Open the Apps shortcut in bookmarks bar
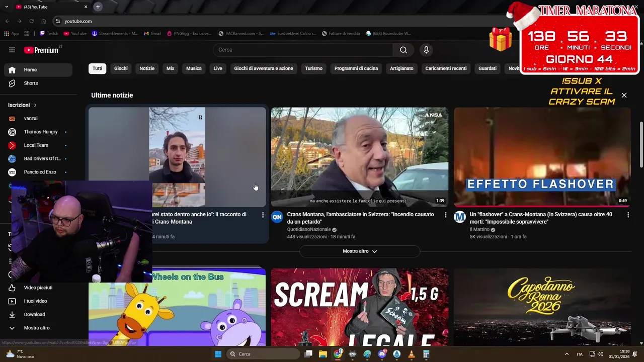This screenshot has height=362, width=644. 11,34
